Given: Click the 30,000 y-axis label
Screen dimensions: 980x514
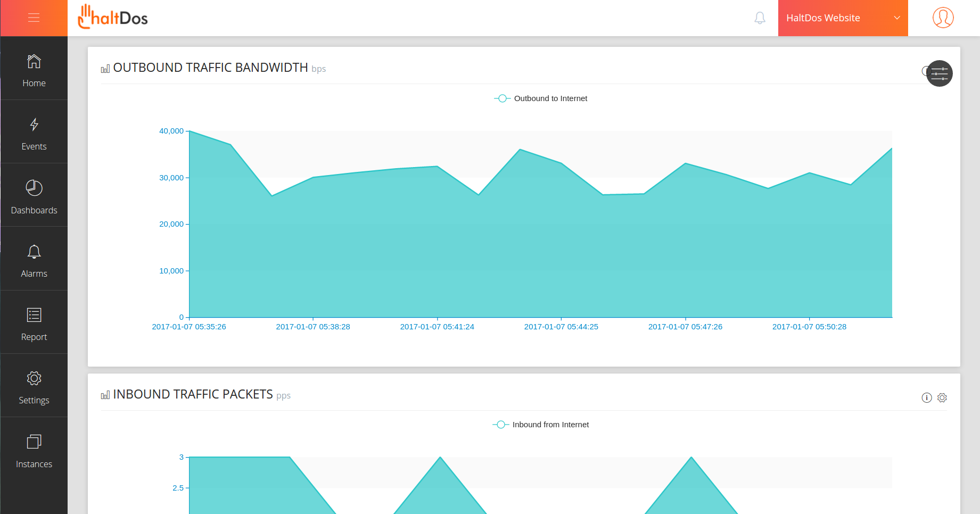Looking at the screenshot, I should point(171,178).
